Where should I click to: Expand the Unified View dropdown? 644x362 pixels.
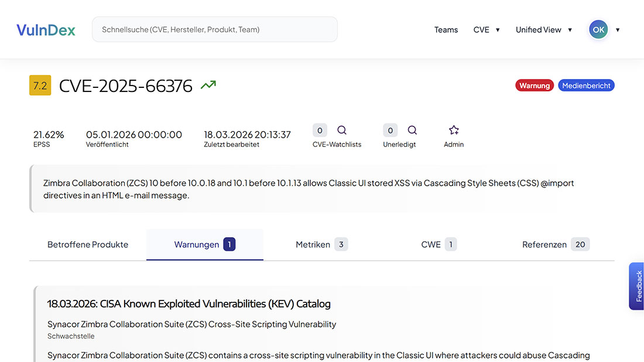click(544, 30)
